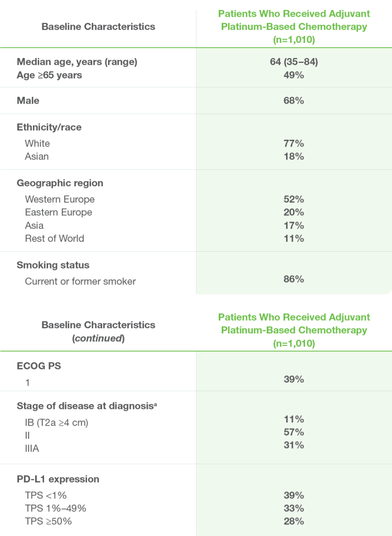This screenshot has height=536, width=392.
Task: Click the Median age, years (range) label
Action: tap(77, 62)
